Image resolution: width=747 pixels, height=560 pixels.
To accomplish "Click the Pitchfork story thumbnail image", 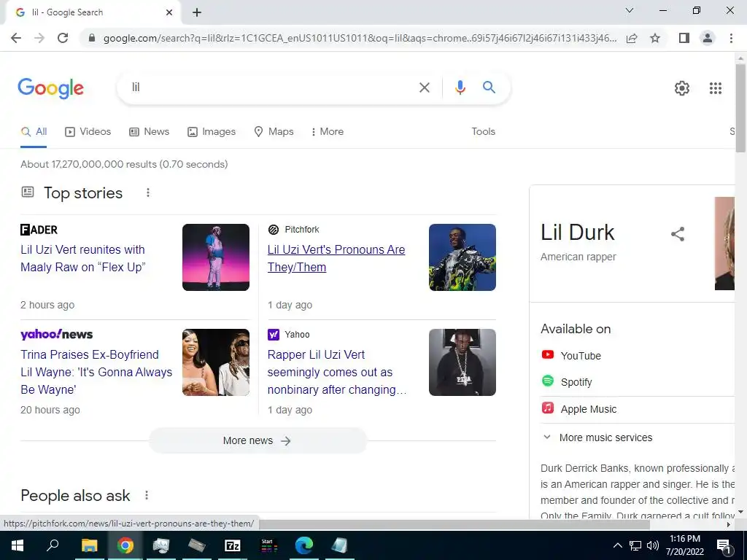I will coord(462,257).
